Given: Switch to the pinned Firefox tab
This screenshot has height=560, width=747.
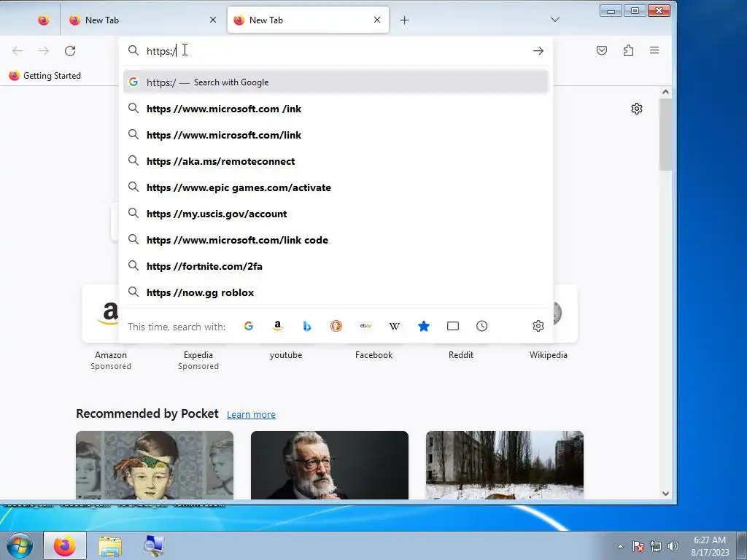Looking at the screenshot, I should (43, 20).
